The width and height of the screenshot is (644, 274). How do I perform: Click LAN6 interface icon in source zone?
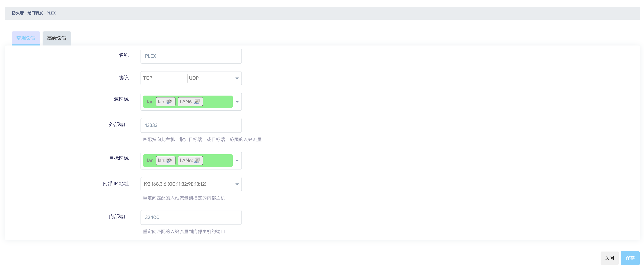[x=197, y=101]
